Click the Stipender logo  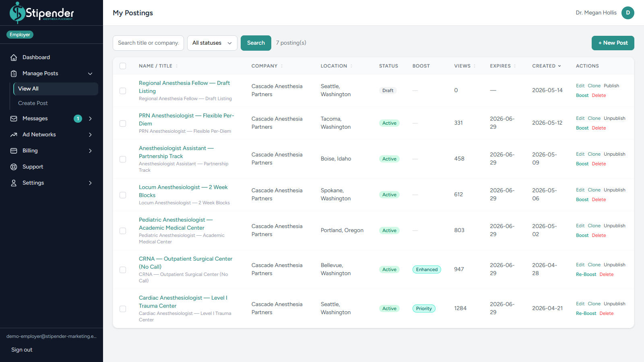point(42,13)
